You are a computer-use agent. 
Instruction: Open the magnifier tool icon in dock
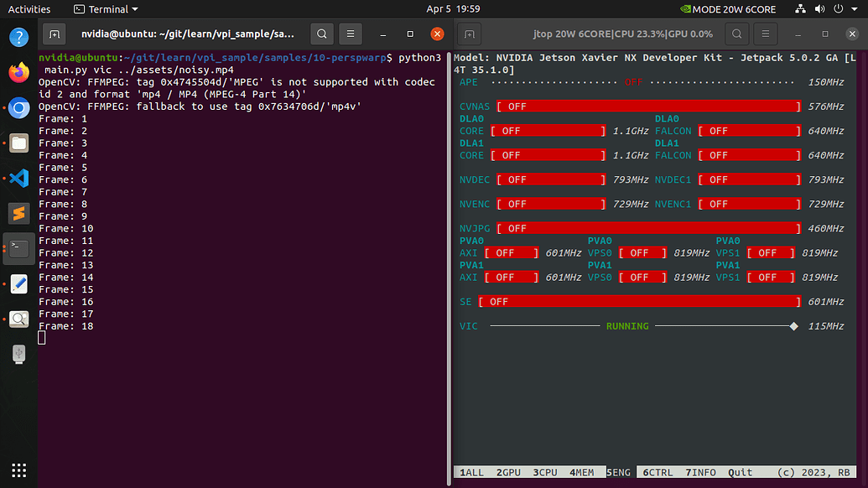click(x=18, y=319)
